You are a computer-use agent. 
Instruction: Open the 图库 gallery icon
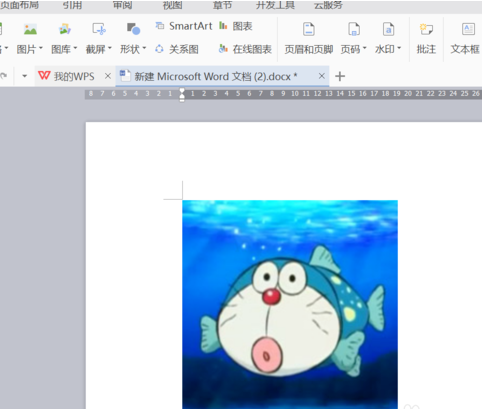coord(65,29)
